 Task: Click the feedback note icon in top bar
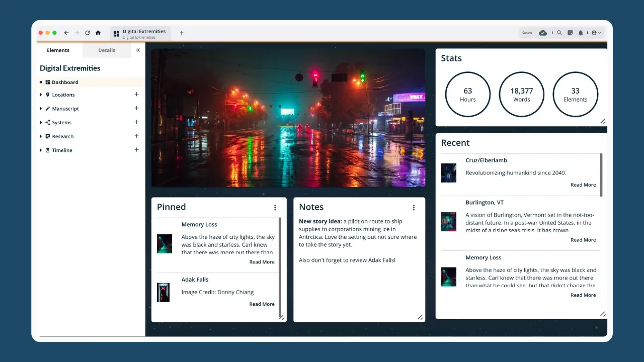coord(570,32)
